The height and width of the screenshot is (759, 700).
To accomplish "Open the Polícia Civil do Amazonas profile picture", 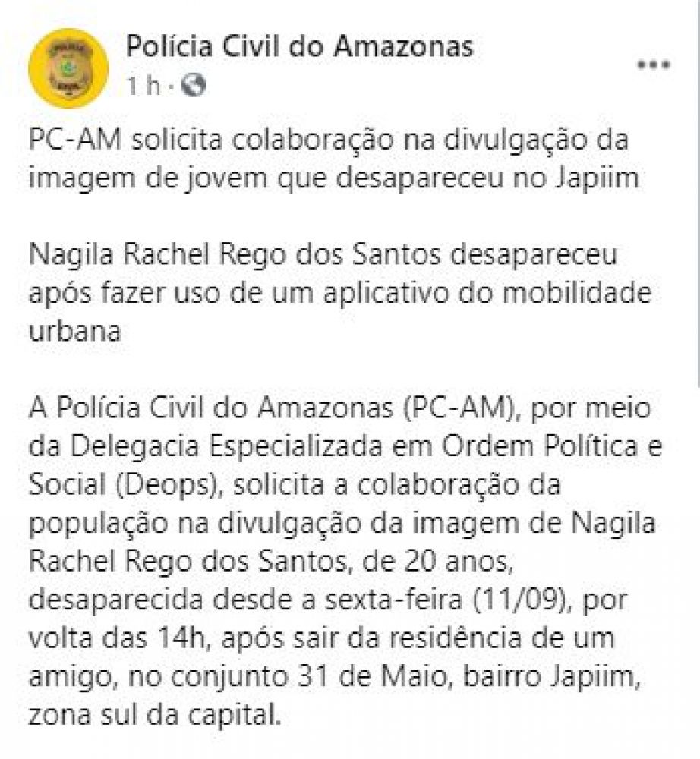I will [68, 68].
